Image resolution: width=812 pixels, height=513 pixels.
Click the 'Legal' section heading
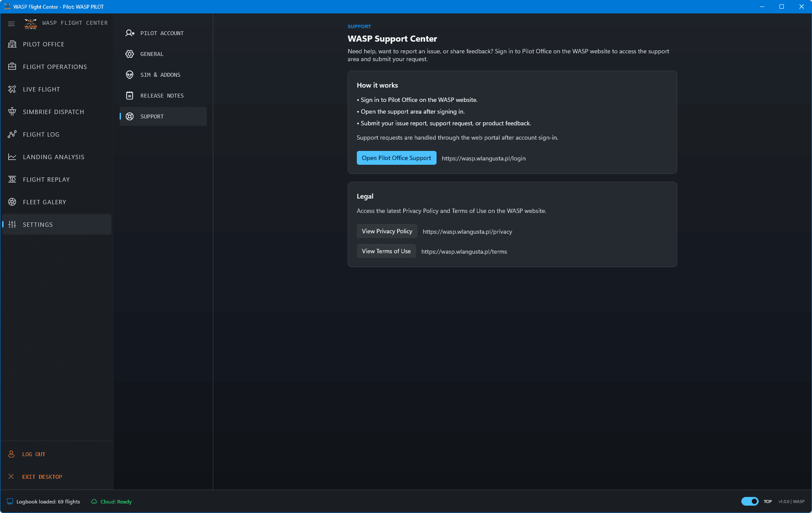[x=365, y=196]
